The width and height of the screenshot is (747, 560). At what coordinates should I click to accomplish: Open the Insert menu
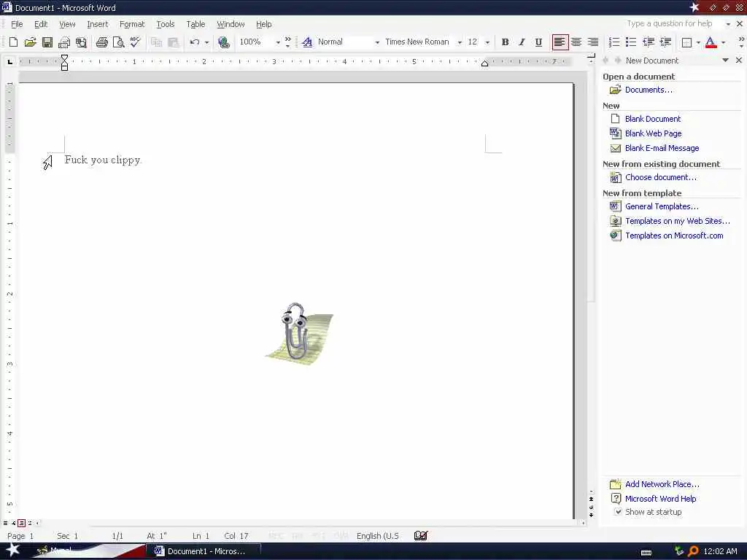(97, 24)
